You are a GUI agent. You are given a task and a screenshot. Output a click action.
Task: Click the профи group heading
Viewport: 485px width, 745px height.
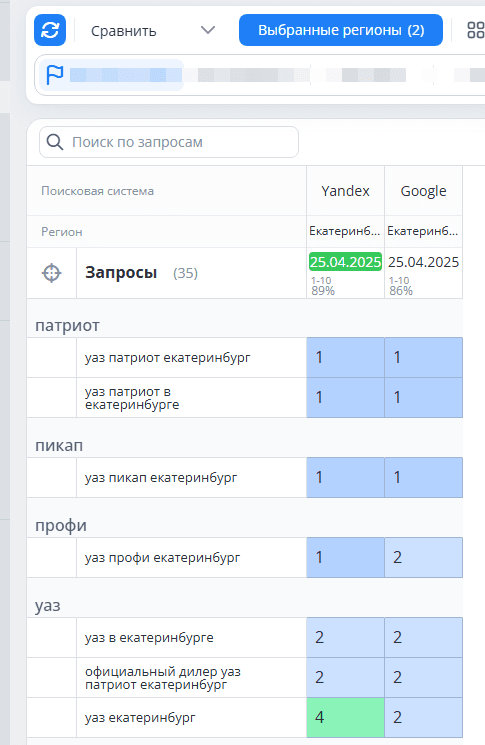coord(61,525)
